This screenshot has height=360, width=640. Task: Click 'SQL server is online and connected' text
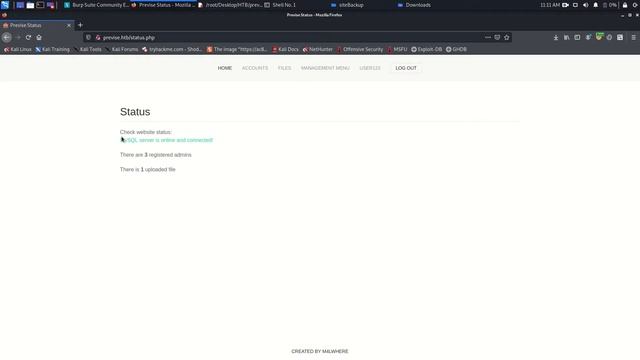[167, 140]
